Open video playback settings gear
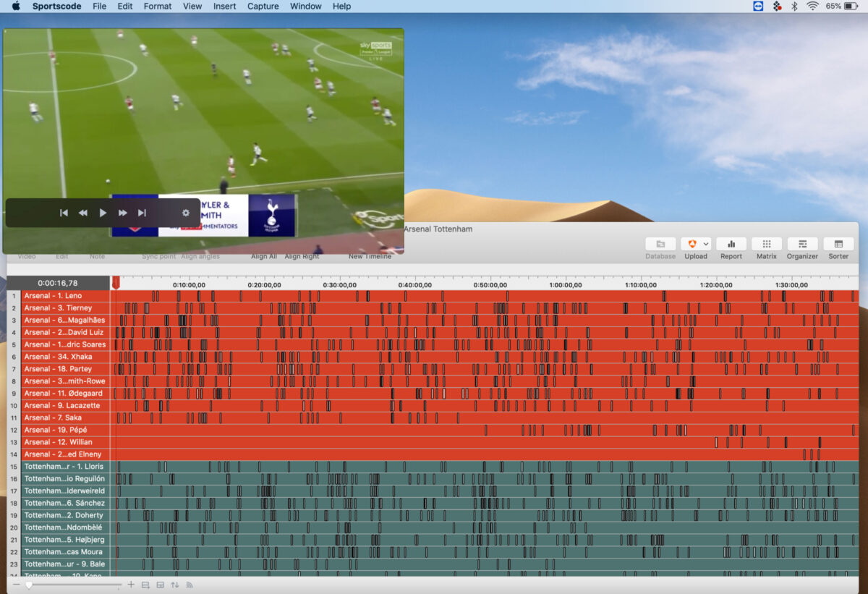This screenshot has height=594, width=868. coord(186,213)
